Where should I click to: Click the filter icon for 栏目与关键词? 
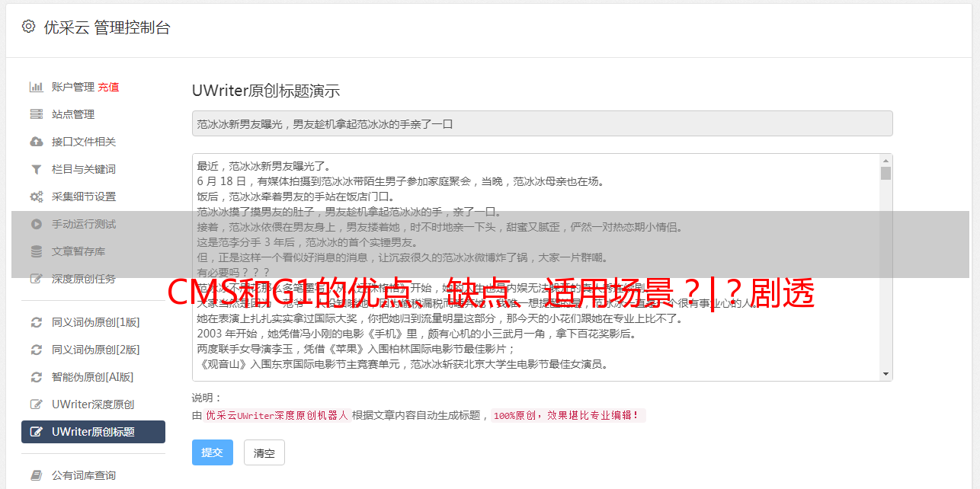point(36,169)
